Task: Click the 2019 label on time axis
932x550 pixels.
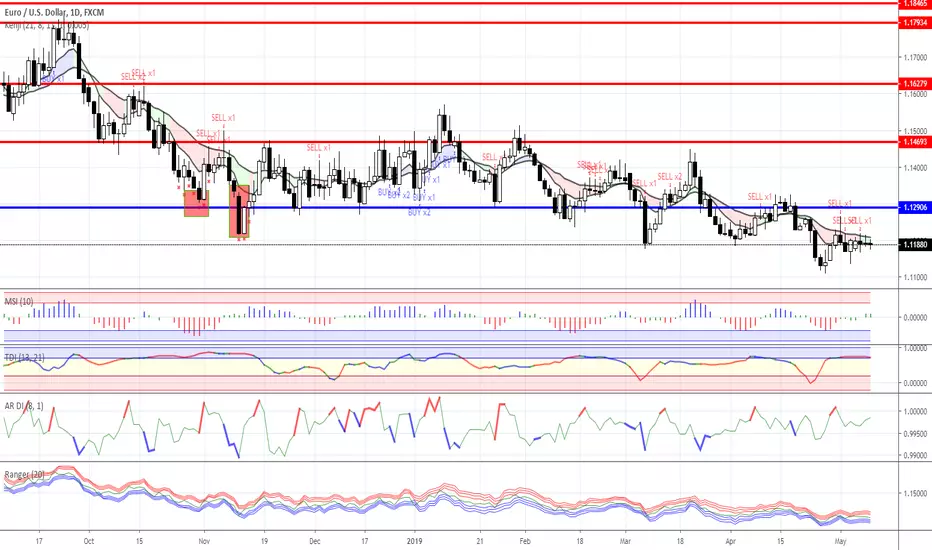Action: 414,541
